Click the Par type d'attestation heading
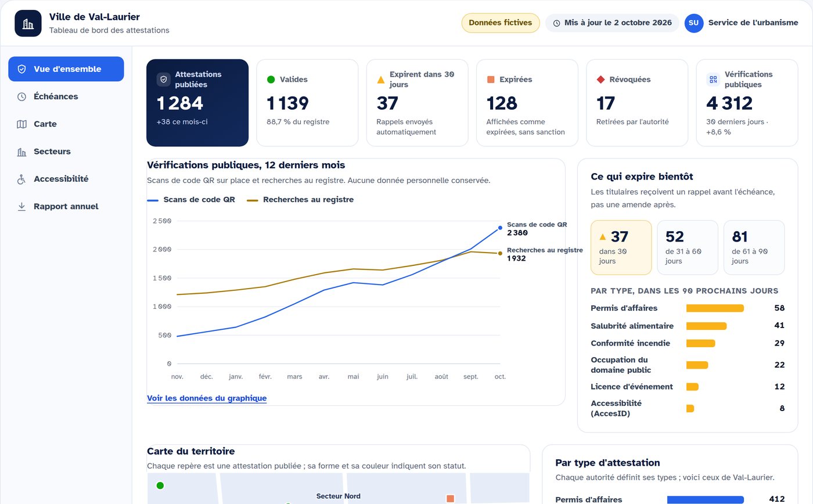 607,463
